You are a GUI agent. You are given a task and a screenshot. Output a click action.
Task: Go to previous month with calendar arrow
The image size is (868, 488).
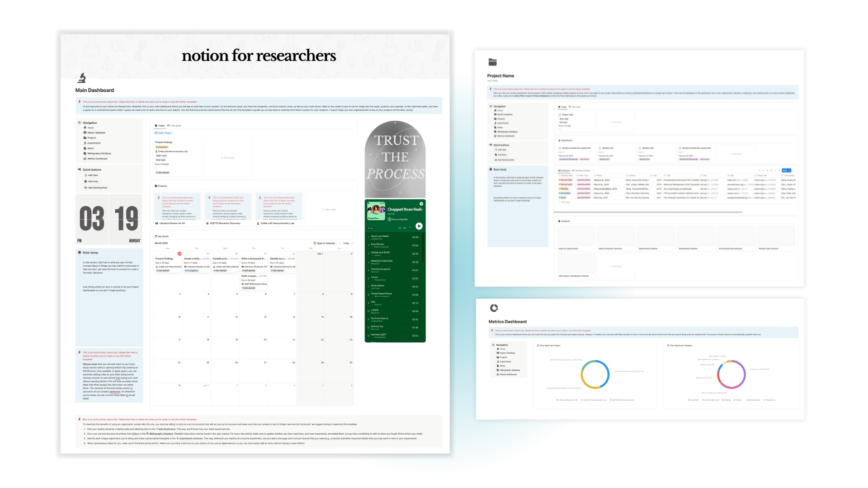pyautogui.click(x=340, y=243)
